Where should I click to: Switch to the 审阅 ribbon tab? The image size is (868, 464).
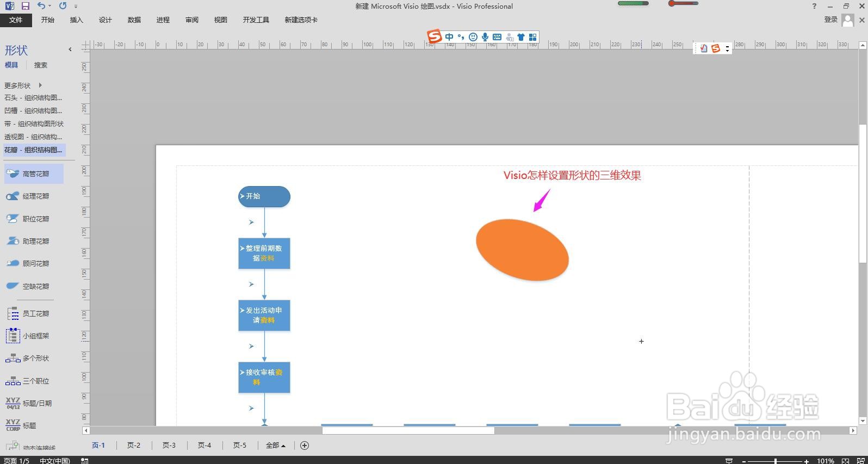(x=192, y=20)
